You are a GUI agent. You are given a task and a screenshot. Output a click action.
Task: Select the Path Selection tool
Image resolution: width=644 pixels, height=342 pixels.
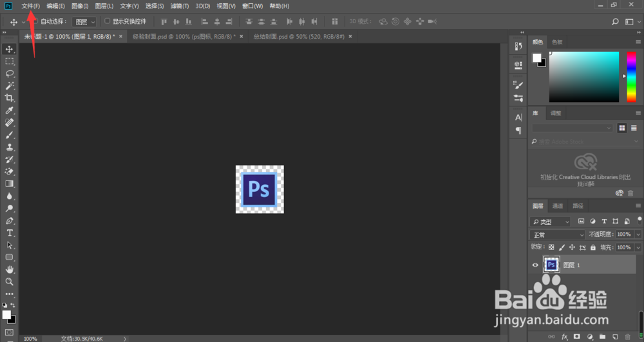[x=9, y=245]
